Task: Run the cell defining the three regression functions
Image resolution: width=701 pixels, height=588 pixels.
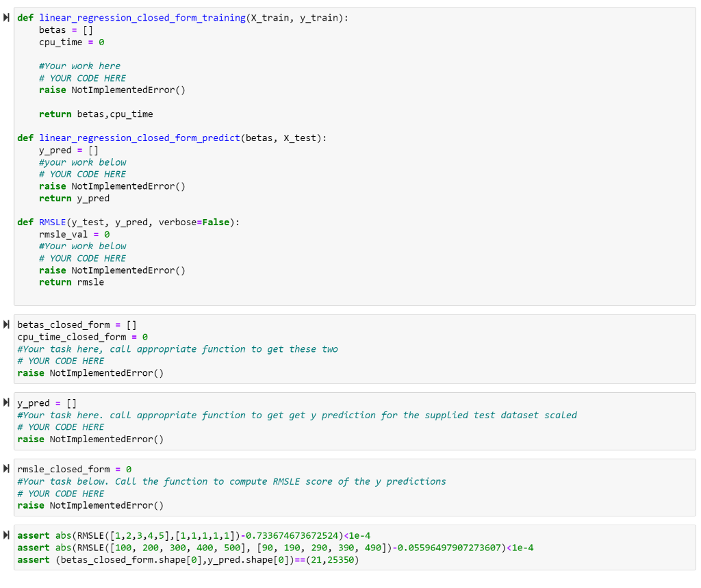Action: click(6, 18)
